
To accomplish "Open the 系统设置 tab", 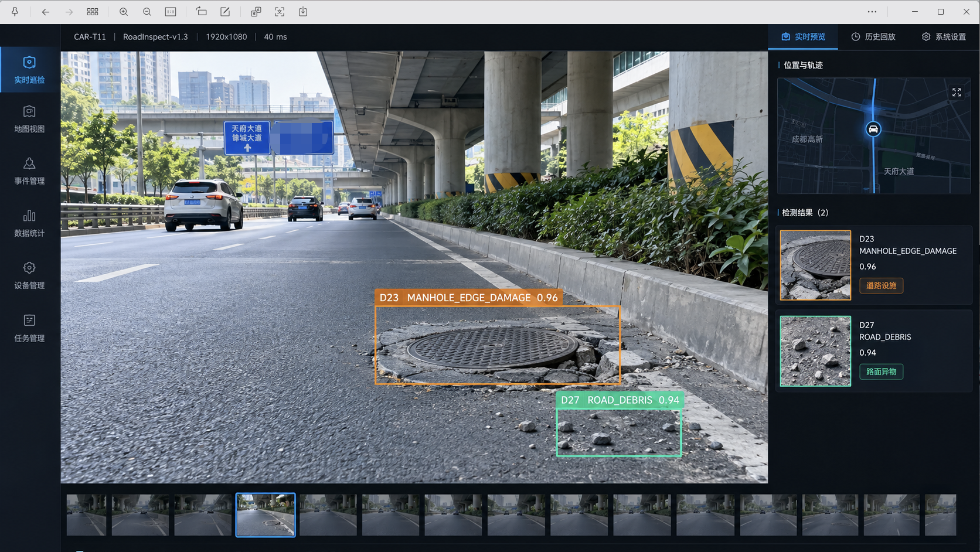I will 944,37.
